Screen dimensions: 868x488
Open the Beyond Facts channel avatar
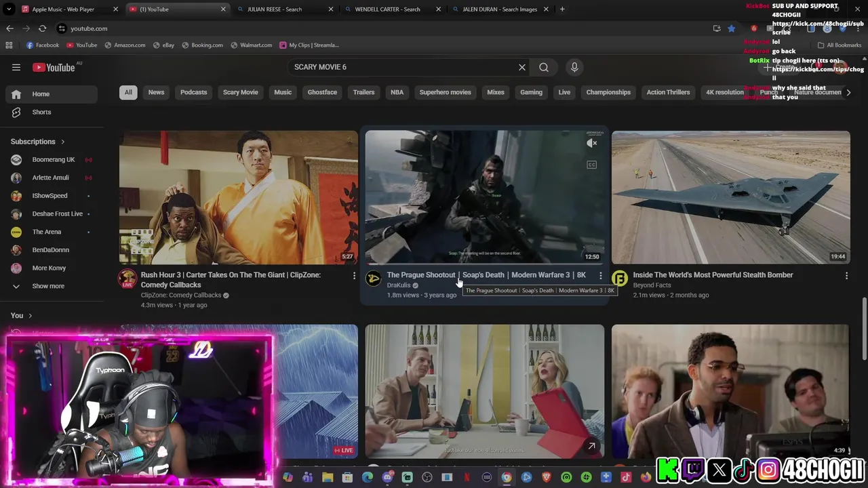620,279
